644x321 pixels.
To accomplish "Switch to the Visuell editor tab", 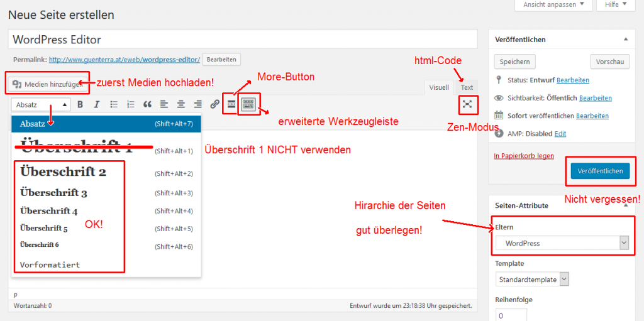I will (438, 87).
